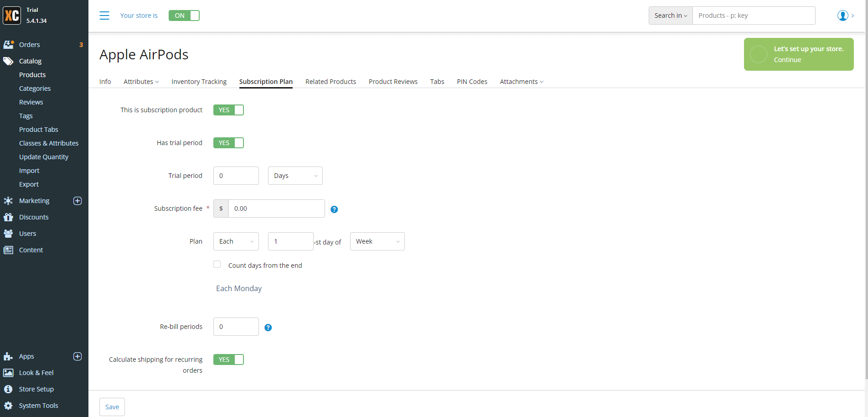Open the Related Products tab
The height and width of the screenshot is (417, 868).
click(x=331, y=82)
